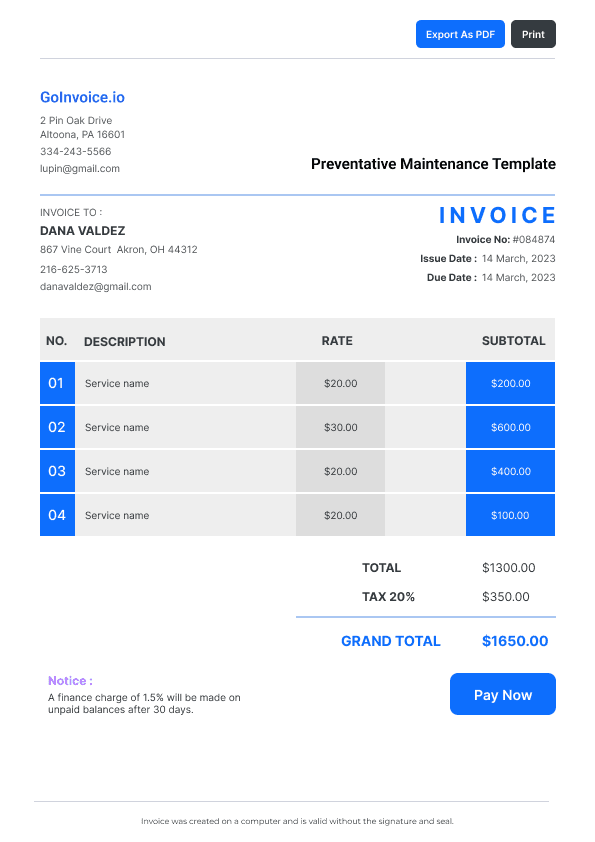The image size is (595, 842).
Task: Click the client phone 216-625-3713
Action: [x=74, y=270]
